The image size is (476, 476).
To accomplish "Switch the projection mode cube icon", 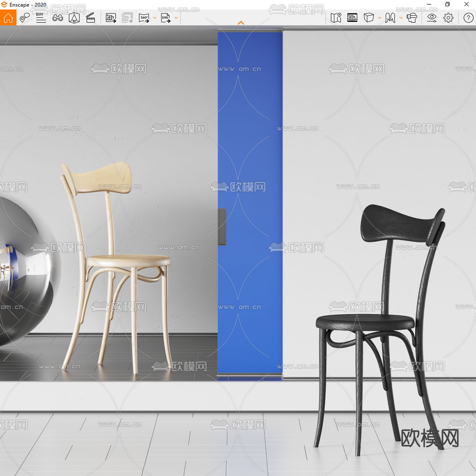I will point(369,18).
